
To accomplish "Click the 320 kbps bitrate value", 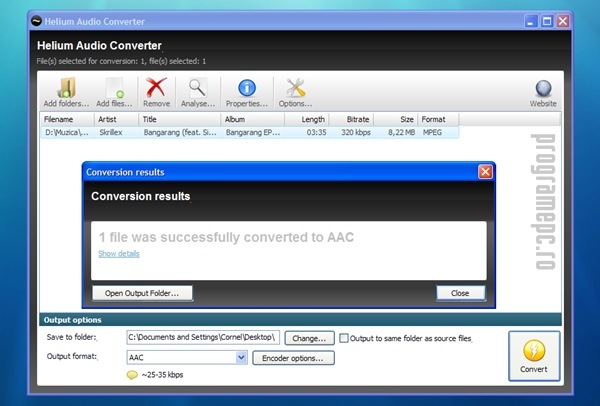I will click(x=356, y=133).
